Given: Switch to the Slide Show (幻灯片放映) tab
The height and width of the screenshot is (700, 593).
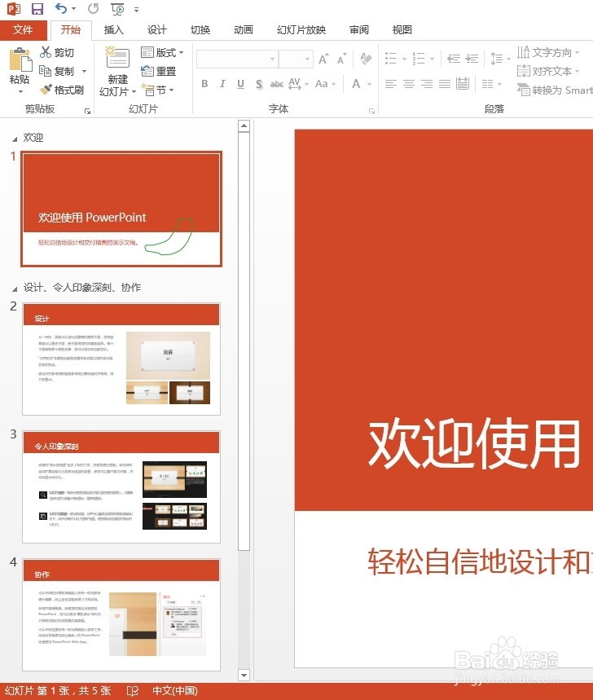Looking at the screenshot, I should point(301,30).
